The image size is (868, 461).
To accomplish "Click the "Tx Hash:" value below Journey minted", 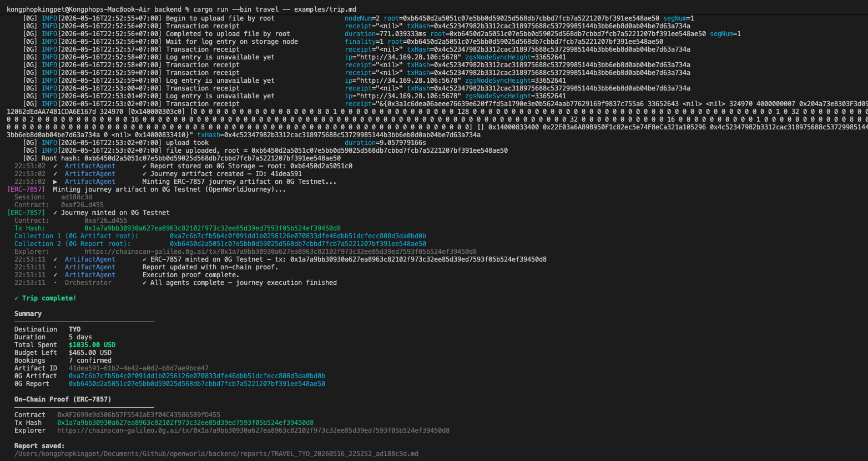I will [x=213, y=228].
